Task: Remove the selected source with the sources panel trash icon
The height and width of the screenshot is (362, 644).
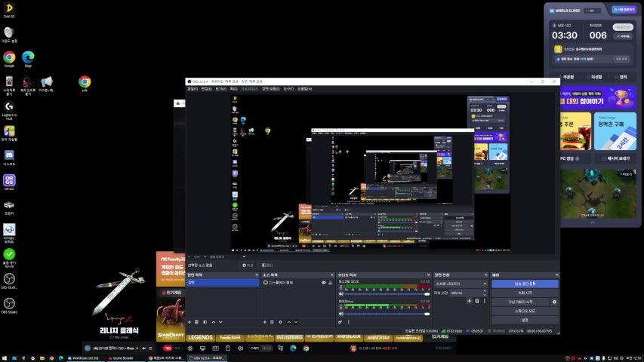Action: click(x=272, y=322)
